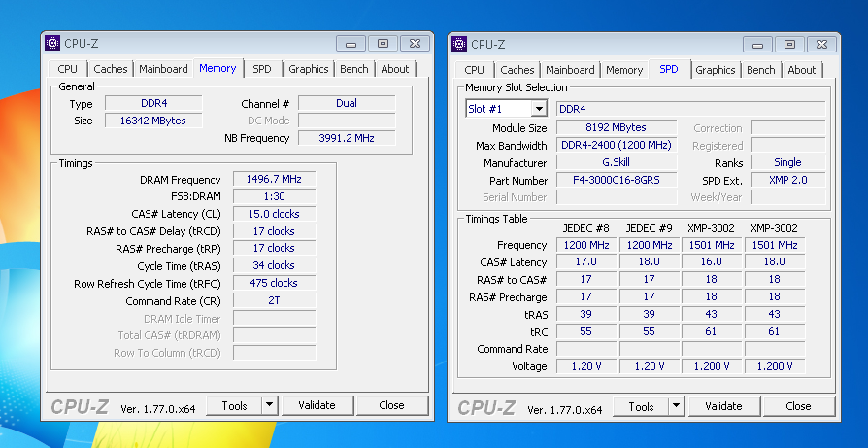The image size is (868, 448).
Task: Click Manufacturer G.Skill field
Action: pyautogui.click(x=617, y=163)
